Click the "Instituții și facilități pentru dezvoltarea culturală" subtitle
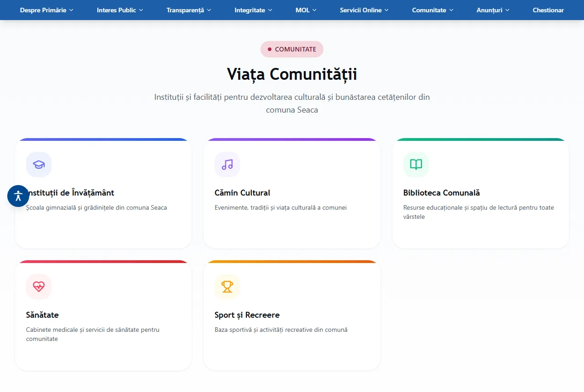The image size is (584, 392). [x=292, y=103]
